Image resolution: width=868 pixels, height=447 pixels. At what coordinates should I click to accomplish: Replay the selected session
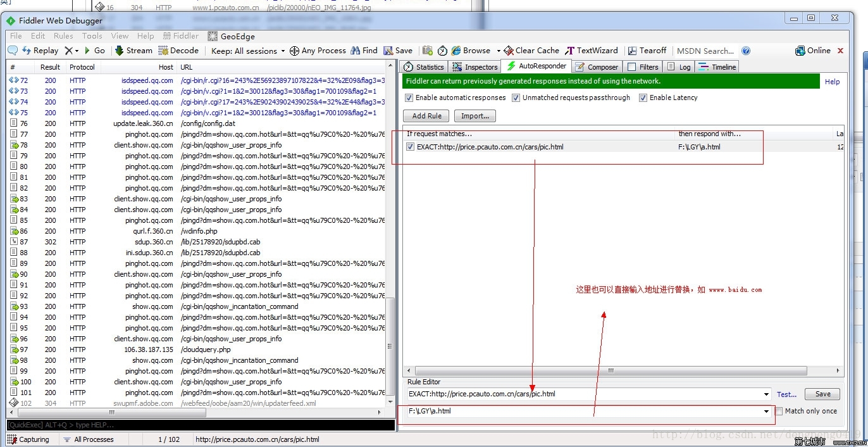[x=40, y=51]
